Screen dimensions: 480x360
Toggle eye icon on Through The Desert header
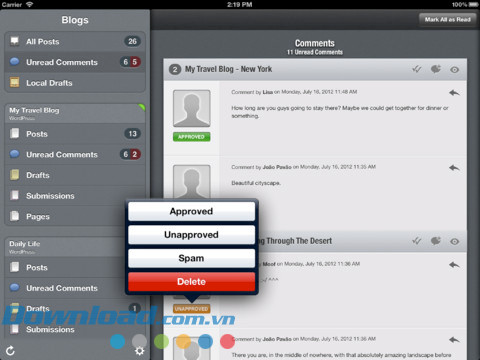point(454,241)
